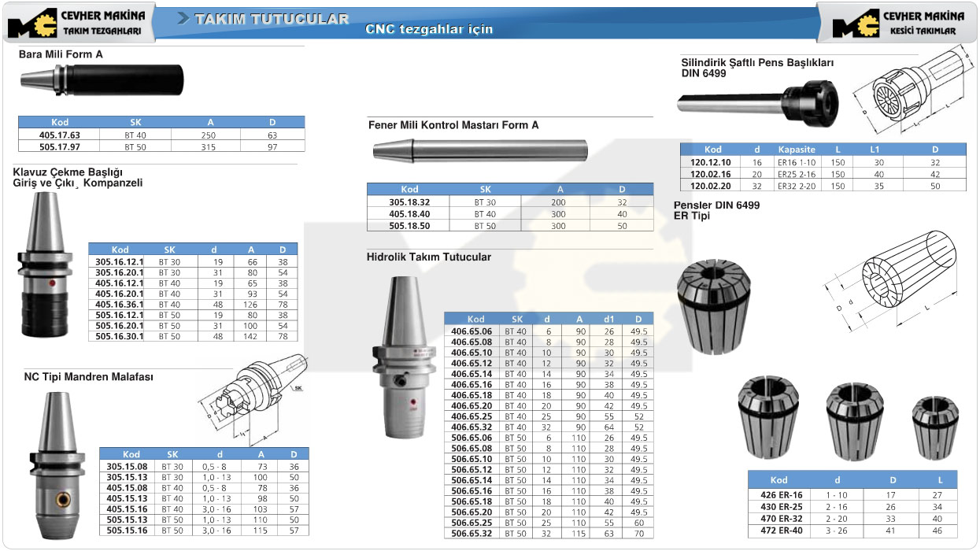Click the Klavuz Çekme Başlığı tool holder image
Screen dimensions: 980x551
coord(47,268)
